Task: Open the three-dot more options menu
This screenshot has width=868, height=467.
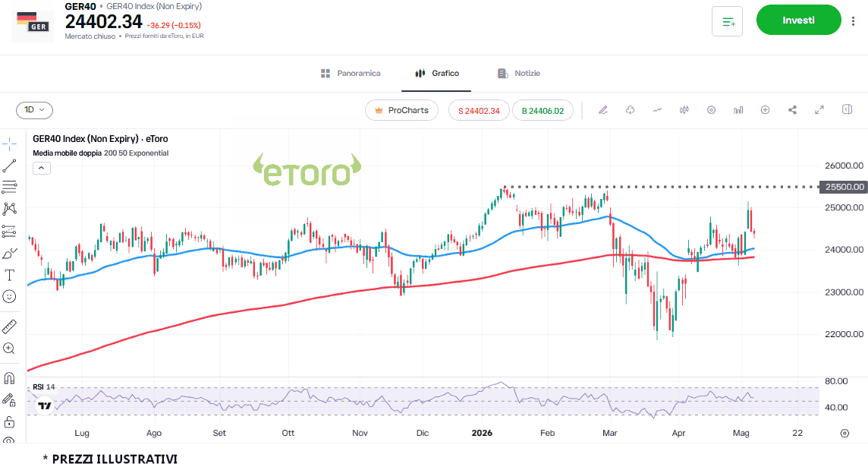Action: pos(853,21)
